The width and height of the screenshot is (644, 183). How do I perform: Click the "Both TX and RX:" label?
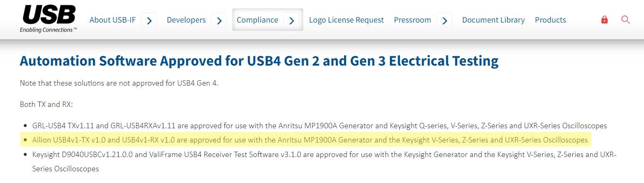pyautogui.click(x=46, y=104)
